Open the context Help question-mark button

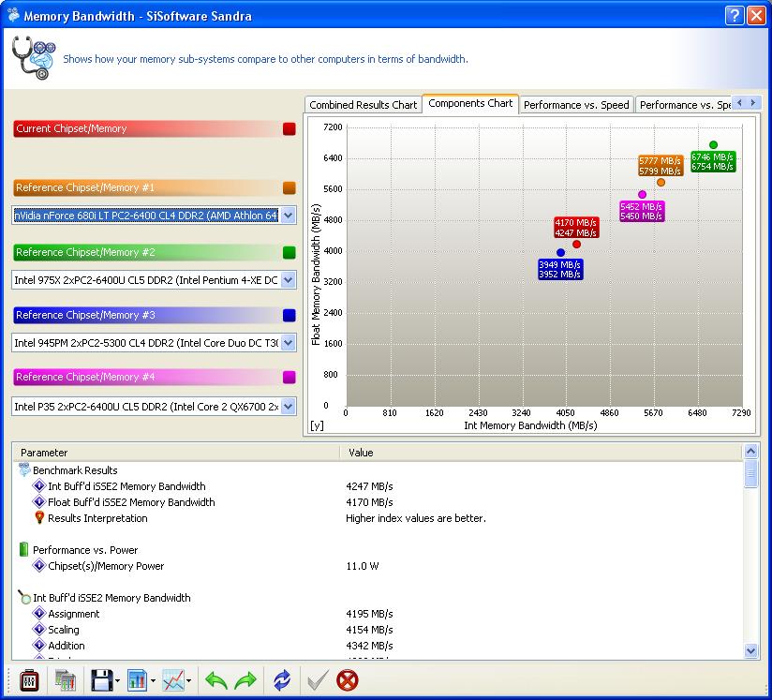pyautogui.click(x=735, y=16)
